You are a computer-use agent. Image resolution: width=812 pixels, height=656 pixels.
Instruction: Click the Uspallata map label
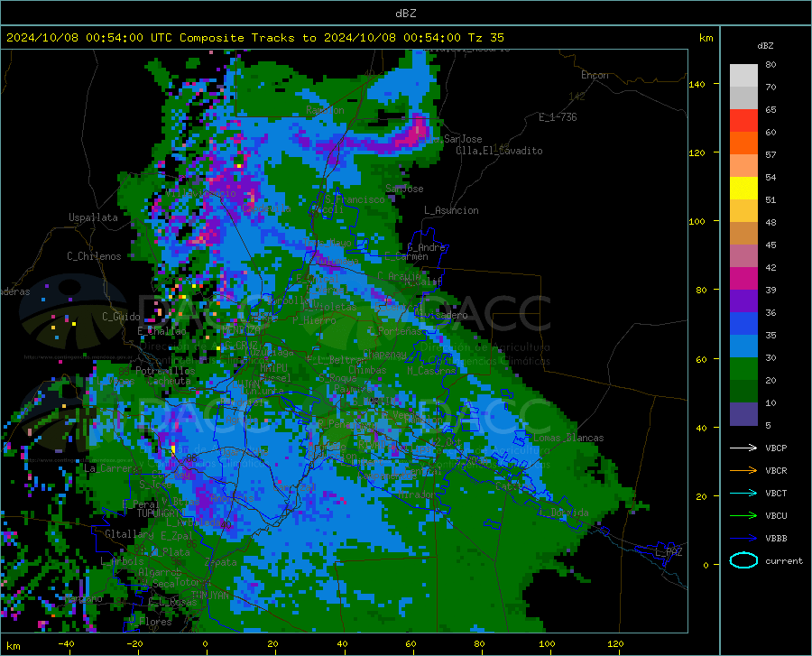coord(93,217)
